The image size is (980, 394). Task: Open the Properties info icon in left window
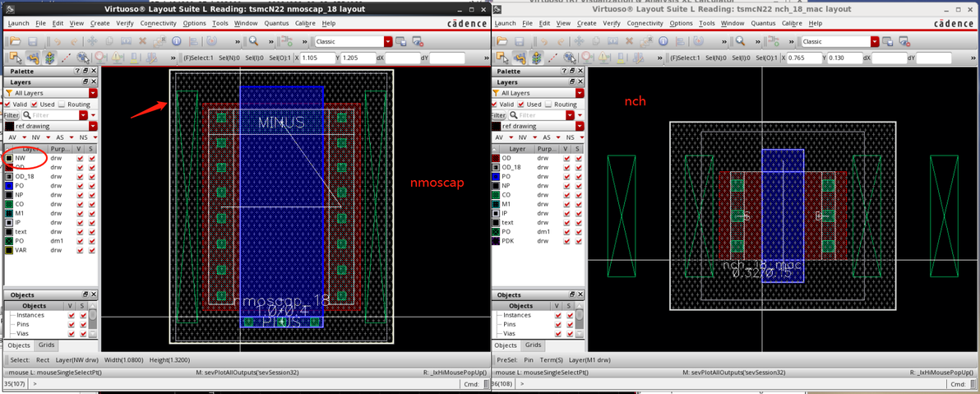[x=176, y=41]
